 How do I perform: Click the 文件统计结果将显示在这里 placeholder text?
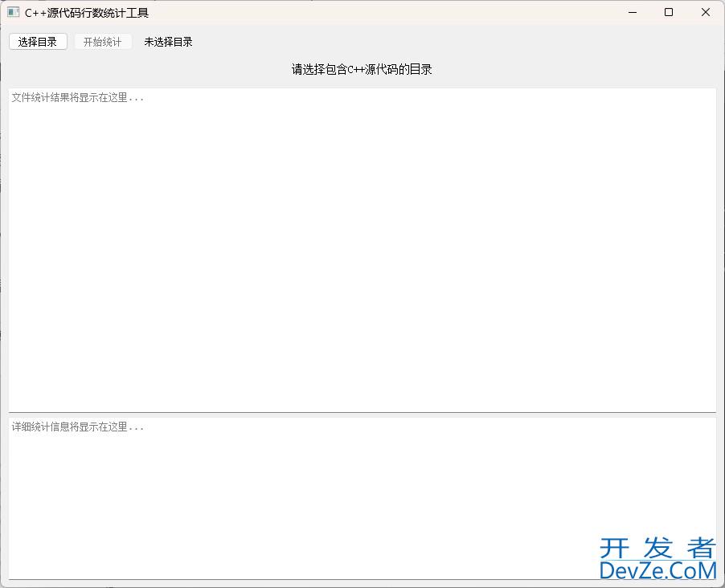pyautogui.click(x=78, y=98)
